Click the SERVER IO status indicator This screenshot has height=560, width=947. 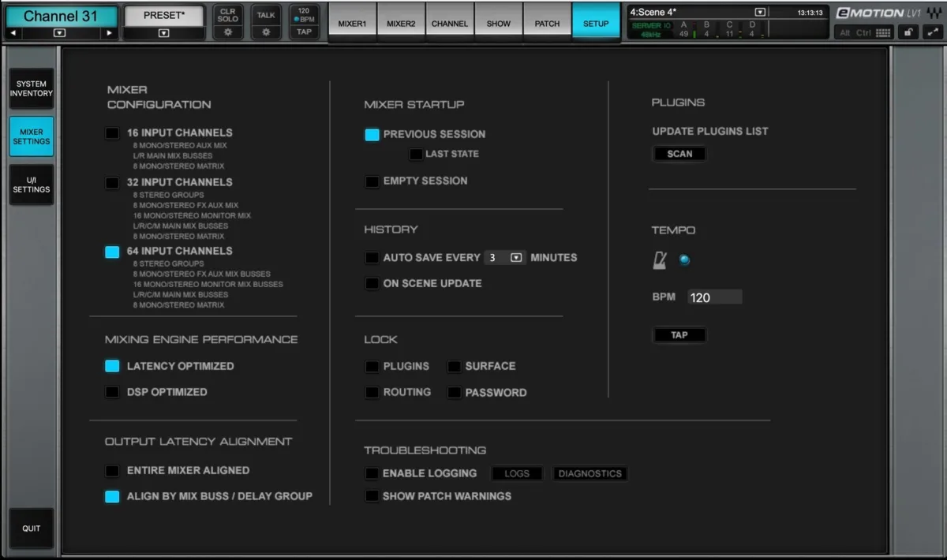pos(651,26)
